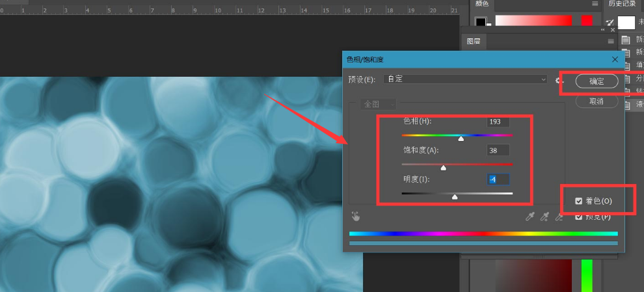This screenshot has width=644, height=292.
Task: Switch to the 颜色 Color tab
Action: click(x=482, y=4)
